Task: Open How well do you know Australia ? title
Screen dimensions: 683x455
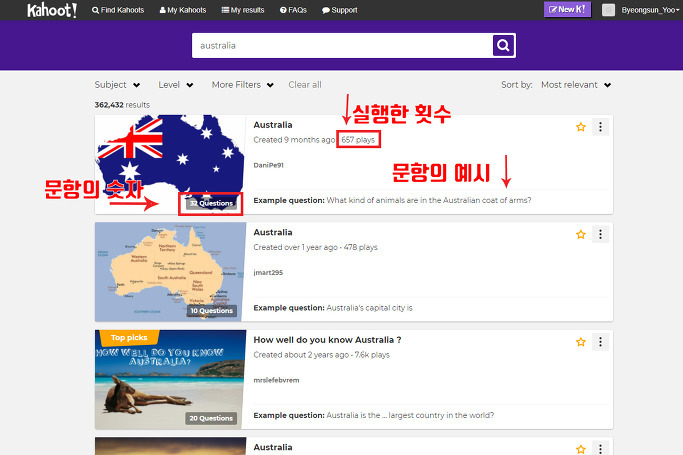Action: (327, 340)
